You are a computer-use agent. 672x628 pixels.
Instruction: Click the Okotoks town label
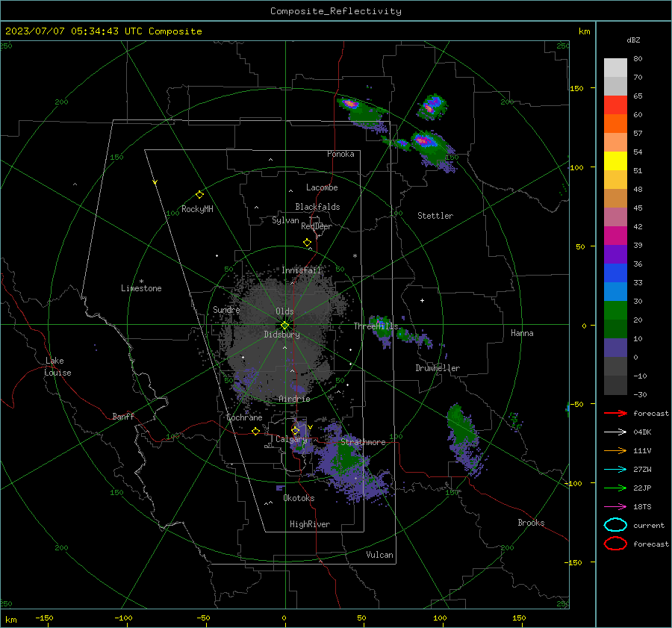click(x=299, y=498)
